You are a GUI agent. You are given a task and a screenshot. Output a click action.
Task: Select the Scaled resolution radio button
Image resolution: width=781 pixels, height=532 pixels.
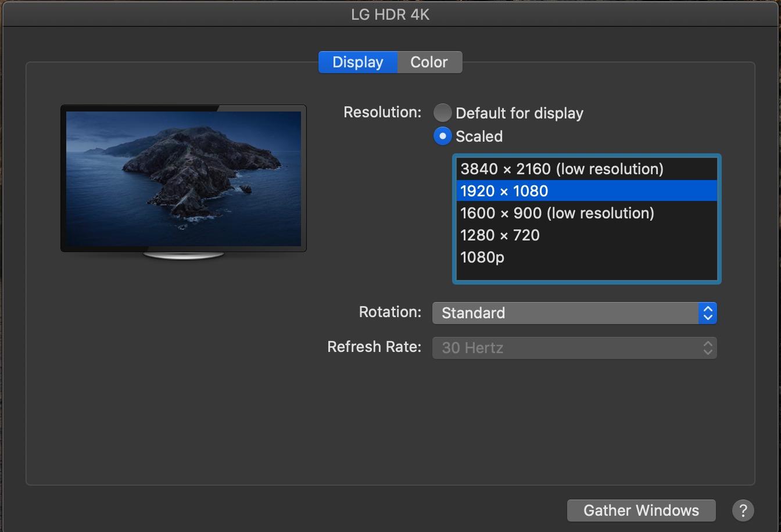pos(442,136)
